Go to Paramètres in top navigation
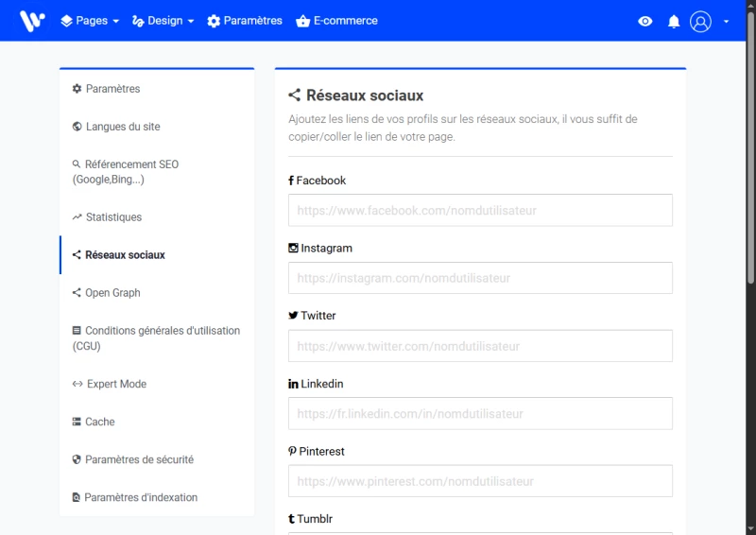 (245, 21)
